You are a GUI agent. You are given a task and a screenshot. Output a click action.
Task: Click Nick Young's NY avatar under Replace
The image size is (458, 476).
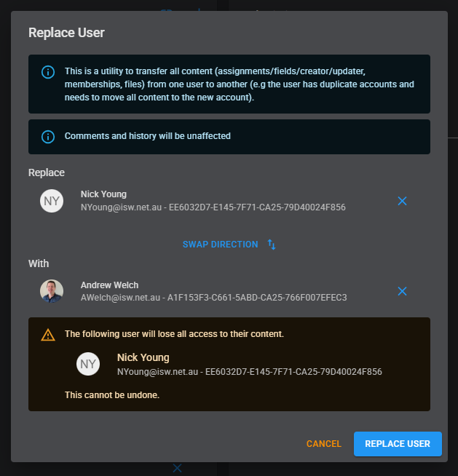tap(51, 201)
